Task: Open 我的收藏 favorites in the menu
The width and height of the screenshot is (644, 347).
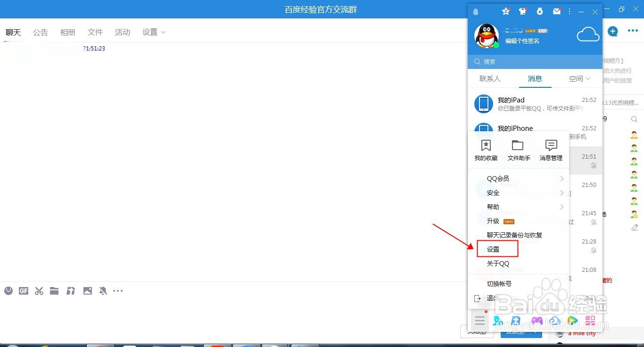Action: coord(486,151)
